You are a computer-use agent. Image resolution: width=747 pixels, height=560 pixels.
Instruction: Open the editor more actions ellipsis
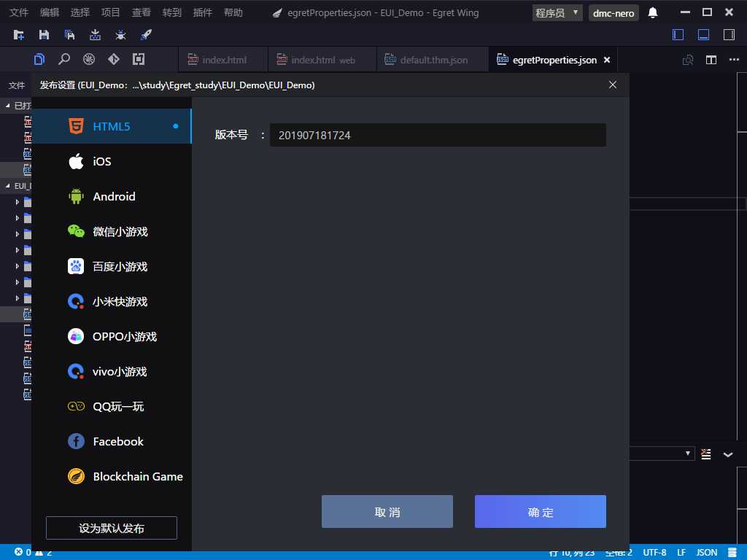coord(734,60)
